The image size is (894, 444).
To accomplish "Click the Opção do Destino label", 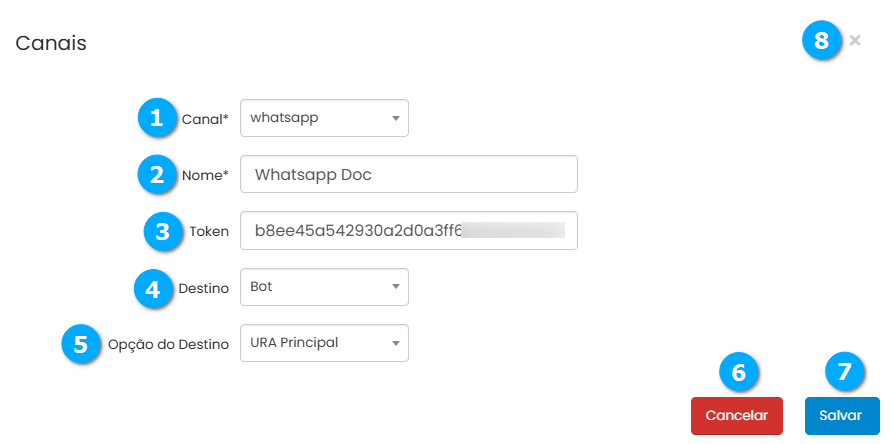I will pyautogui.click(x=166, y=344).
